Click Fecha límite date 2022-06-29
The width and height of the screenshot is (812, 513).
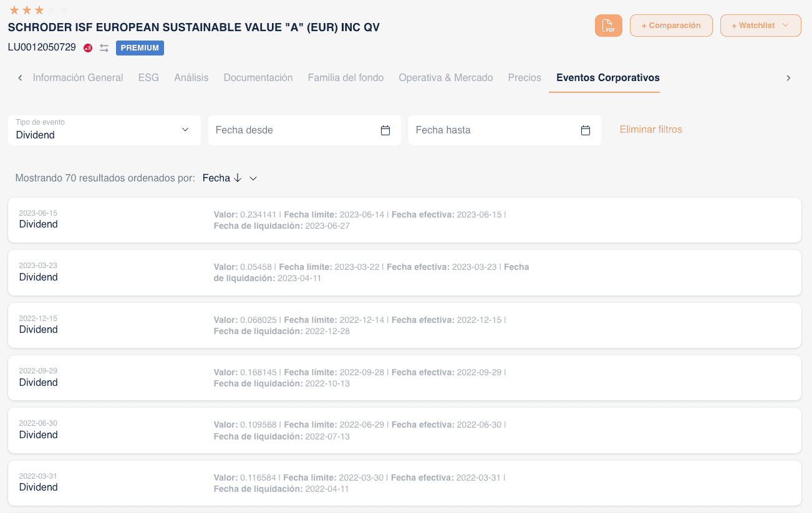(362, 424)
